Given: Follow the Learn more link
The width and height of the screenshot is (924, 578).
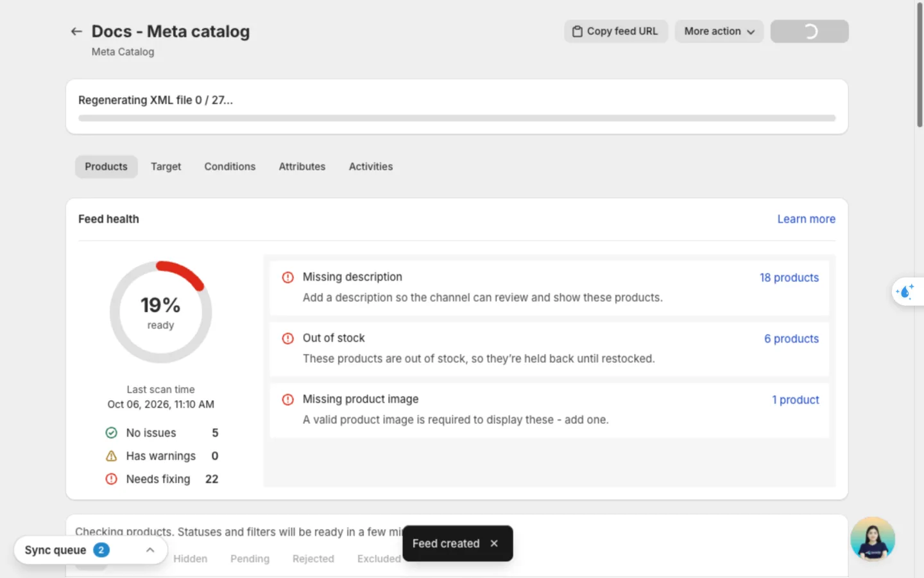Looking at the screenshot, I should click(806, 219).
